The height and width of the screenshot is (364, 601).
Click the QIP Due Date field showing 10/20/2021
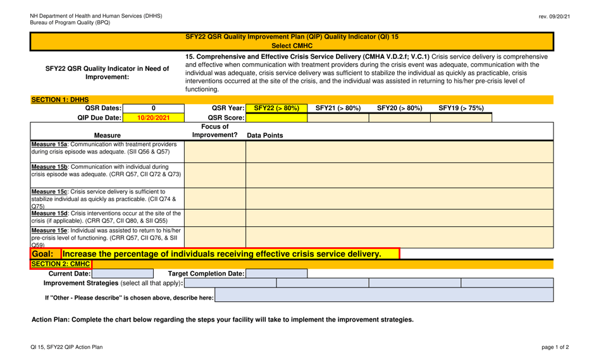(x=152, y=118)
